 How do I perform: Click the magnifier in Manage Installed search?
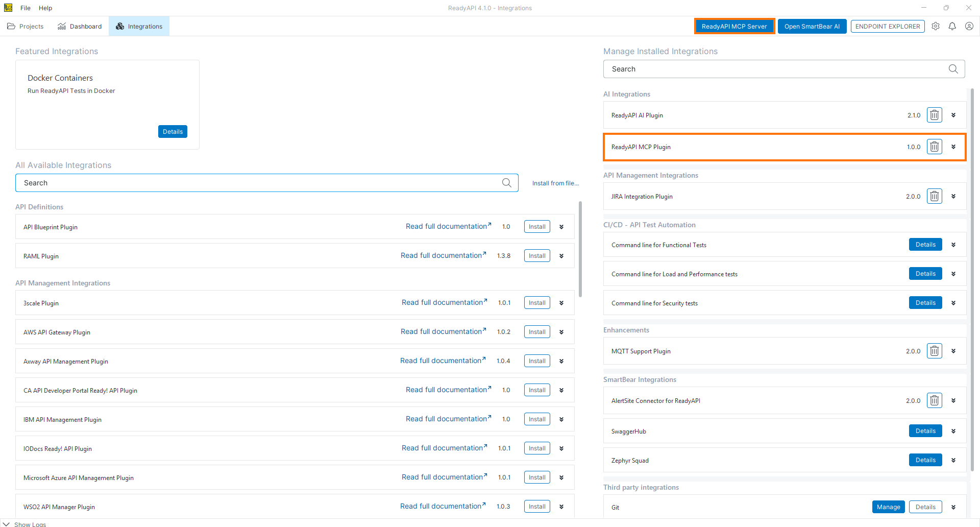pos(953,69)
